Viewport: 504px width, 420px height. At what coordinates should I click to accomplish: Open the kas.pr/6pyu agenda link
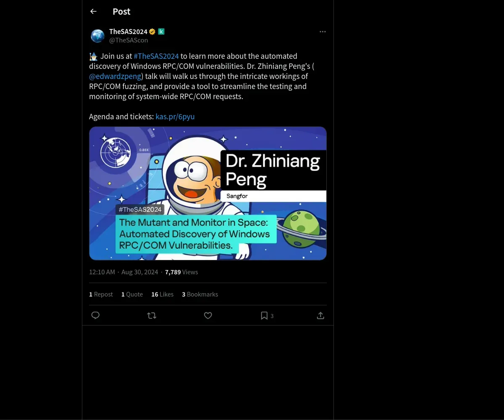click(x=175, y=116)
